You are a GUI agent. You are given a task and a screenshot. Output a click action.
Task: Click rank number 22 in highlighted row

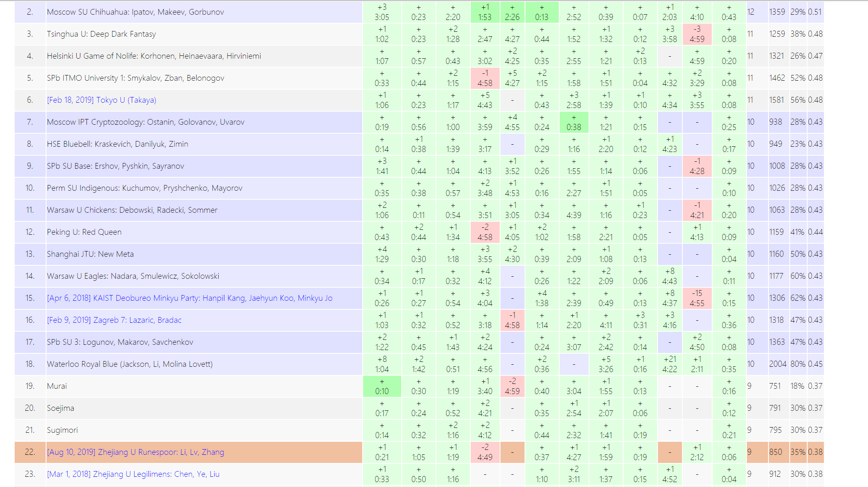tap(30, 452)
